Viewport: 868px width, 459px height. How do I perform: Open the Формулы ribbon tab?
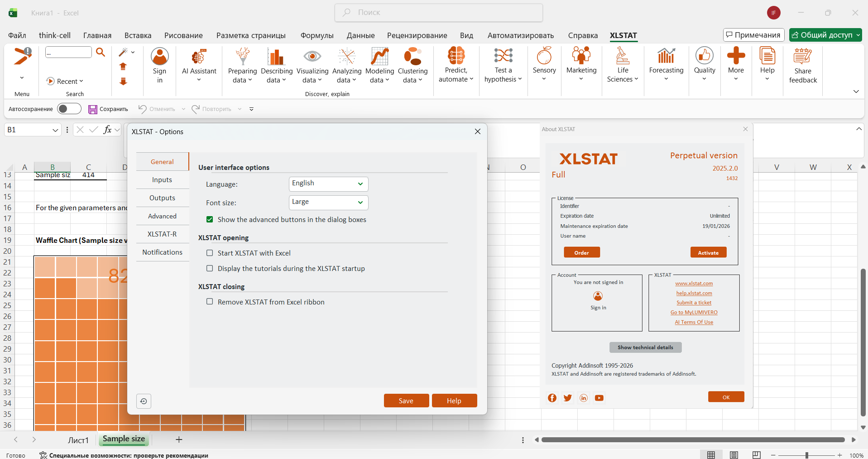click(317, 35)
